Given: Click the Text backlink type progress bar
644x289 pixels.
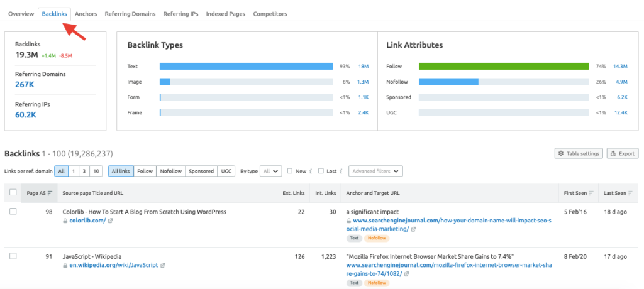Looking at the screenshot, I should point(246,66).
